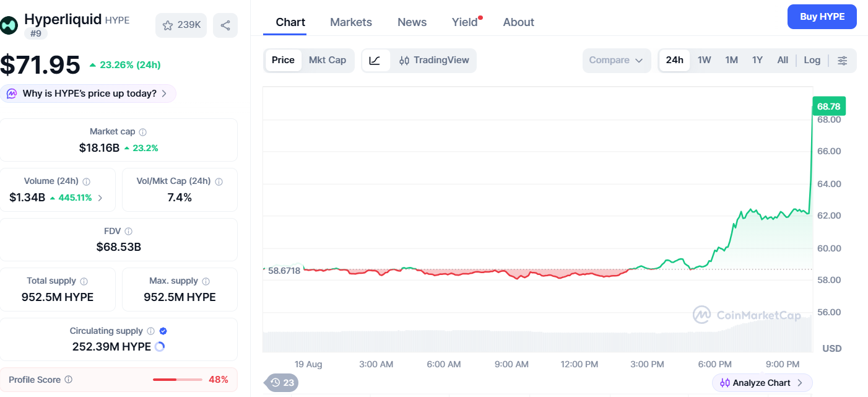Click Profile Score info icon
This screenshot has width=868, height=397.
click(x=69, y=380)
